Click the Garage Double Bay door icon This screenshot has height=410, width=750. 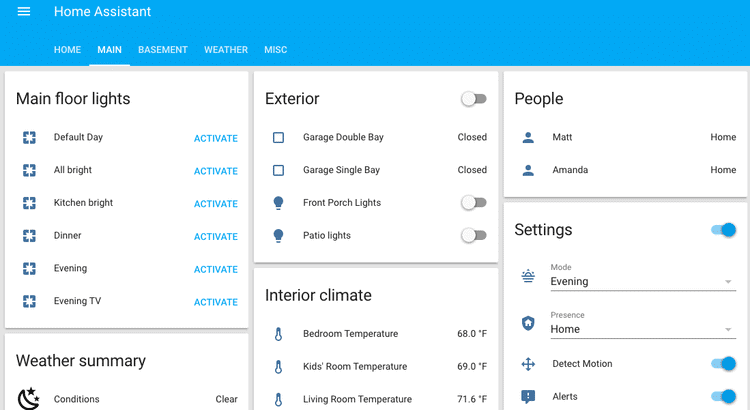[278, 138]
